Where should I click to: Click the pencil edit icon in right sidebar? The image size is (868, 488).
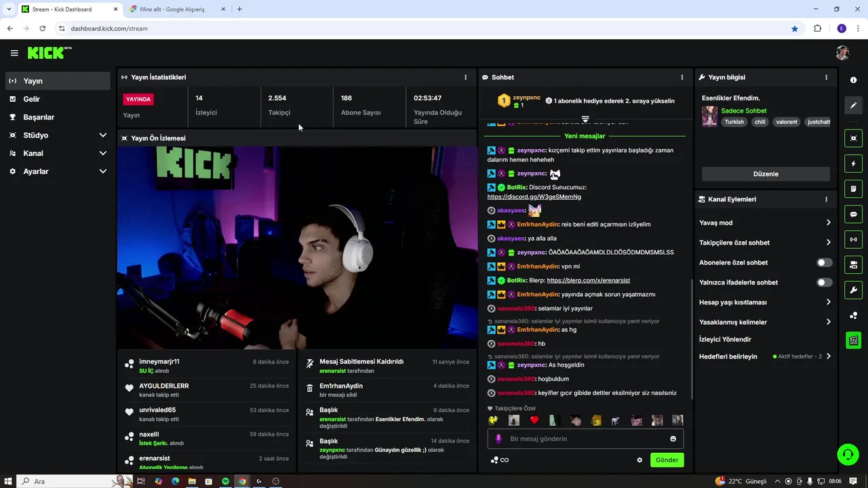point(853,105)
